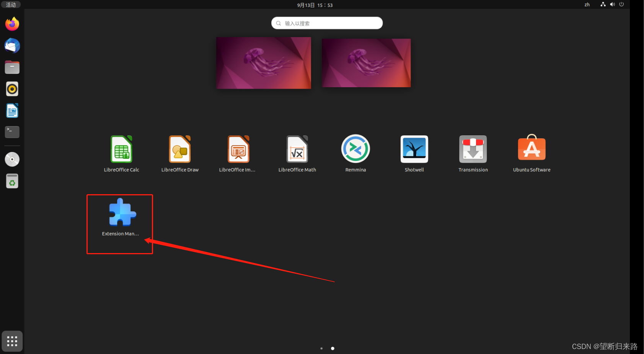The width and height of the screenshot is (644, 354).
Task: Click the Activities button in top bar
Action: click(x=11, y=5)
